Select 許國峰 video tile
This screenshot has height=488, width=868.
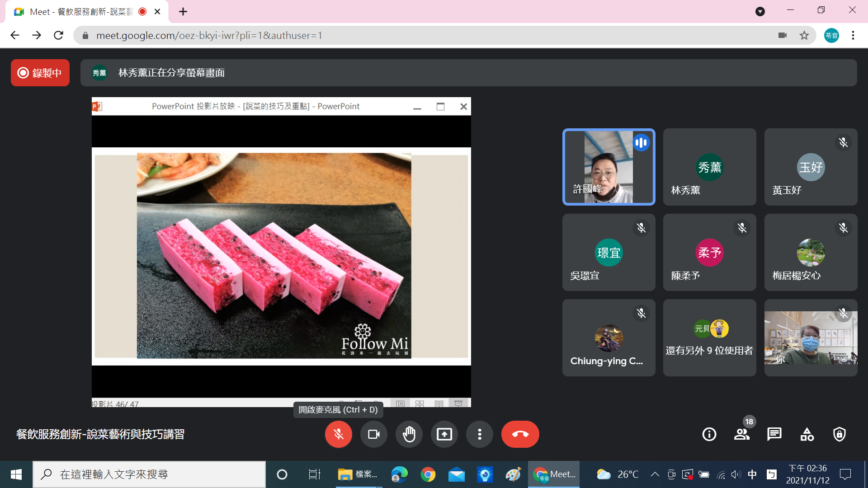(x=609, y=167)
